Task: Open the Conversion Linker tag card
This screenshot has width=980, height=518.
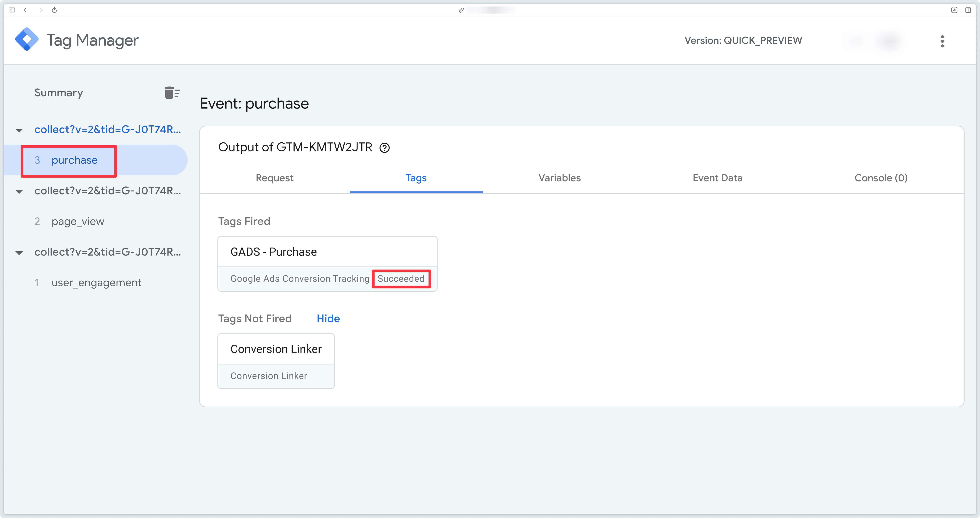Action: point(276,361)
